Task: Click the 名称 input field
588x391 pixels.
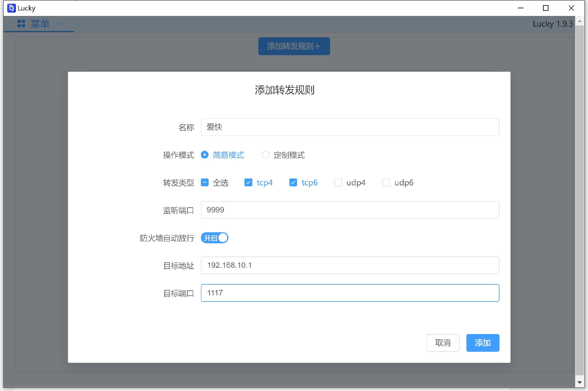Action: (350, 127)
